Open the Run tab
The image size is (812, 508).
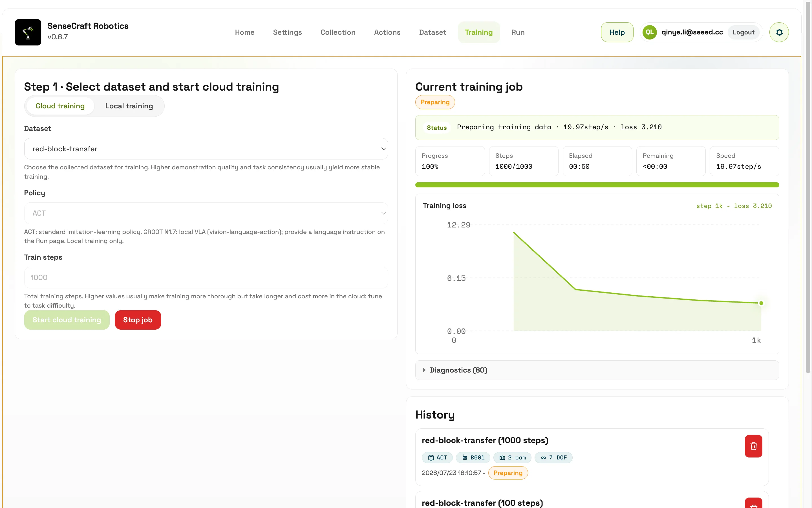518,32
